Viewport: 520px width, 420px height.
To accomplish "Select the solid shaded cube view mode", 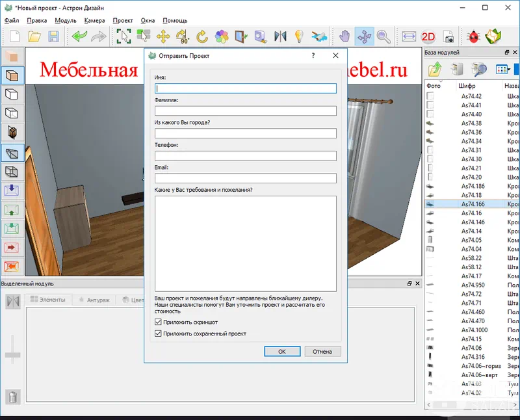I will [12, 75].
